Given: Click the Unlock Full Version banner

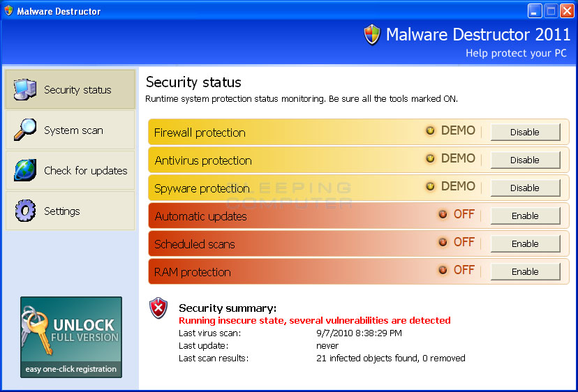Looking at the screenshot, I should click(71, 337).
